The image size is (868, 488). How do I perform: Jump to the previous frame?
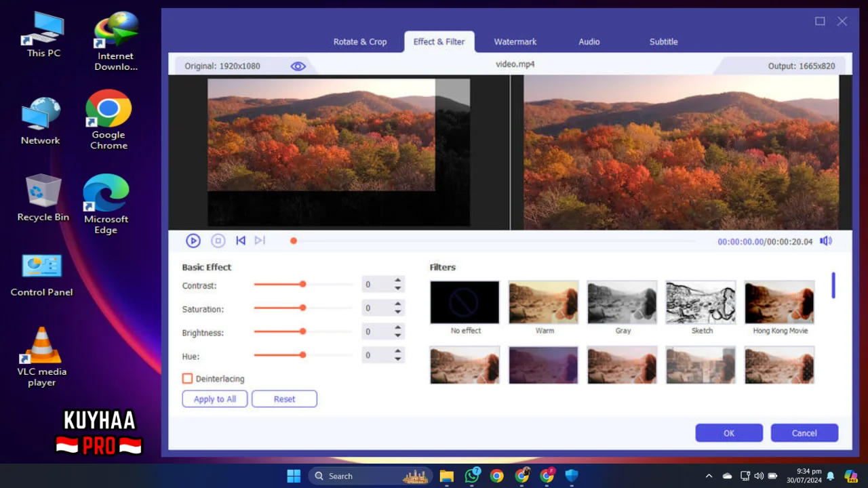click(x=240, y=241)
